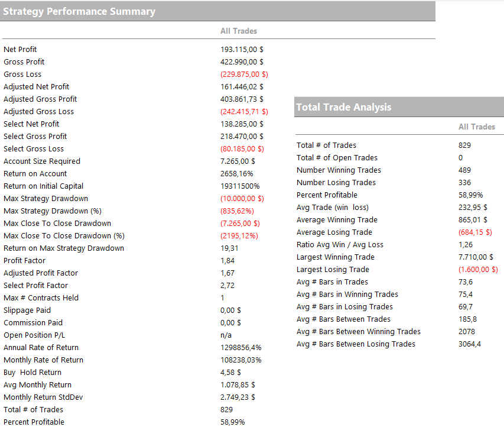The height and width of the screenshot is (440, 504).
Task: Select the Account Size Required label
Action: (x=42, y=161)
